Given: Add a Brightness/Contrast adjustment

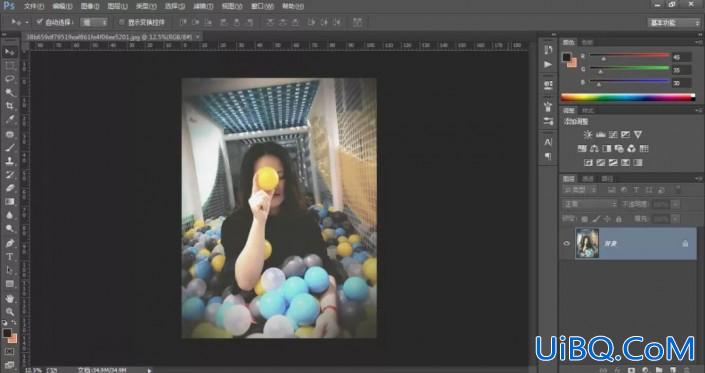Looking at the screenshot, I should tap(588, 134).
